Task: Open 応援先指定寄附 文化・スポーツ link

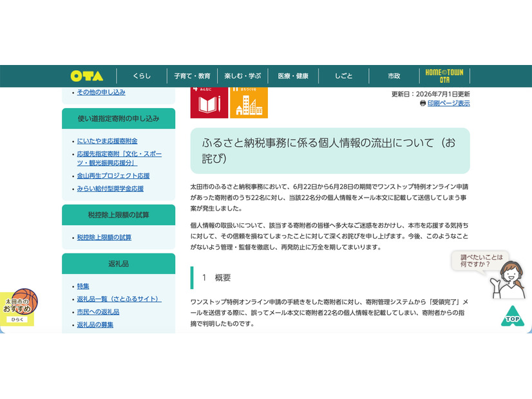Action: click(119, 158)
